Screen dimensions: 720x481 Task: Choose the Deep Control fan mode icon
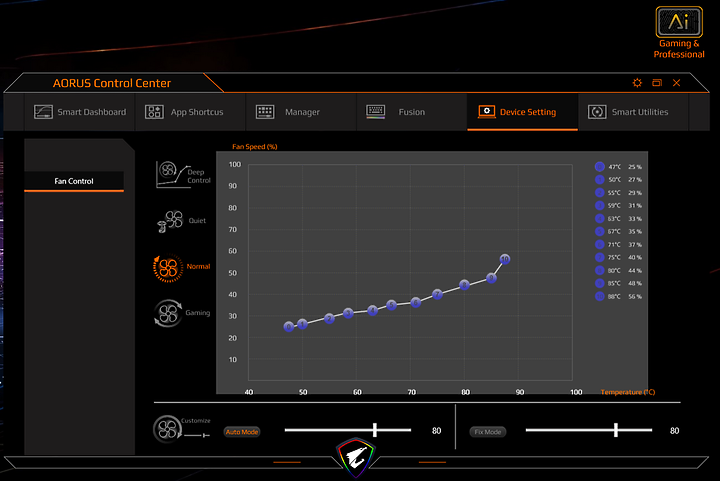(x=173, y=174)
